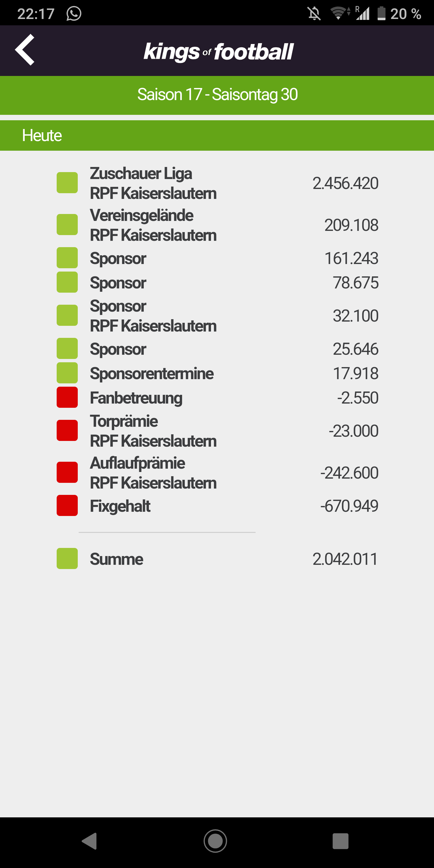
Task: Tap the green square beside Zuschauer Liga
Action: pyautogui.click(x=67, y=183)
